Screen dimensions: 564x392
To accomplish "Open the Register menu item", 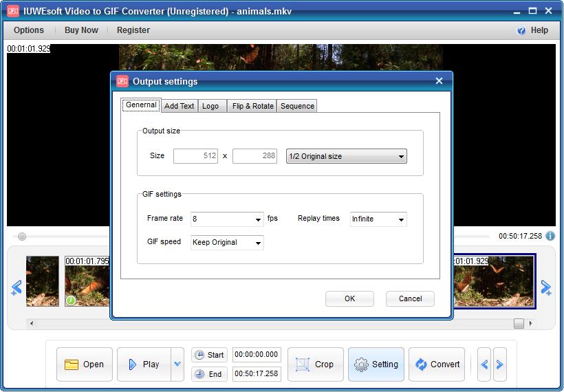I will [x=133, y=30].
